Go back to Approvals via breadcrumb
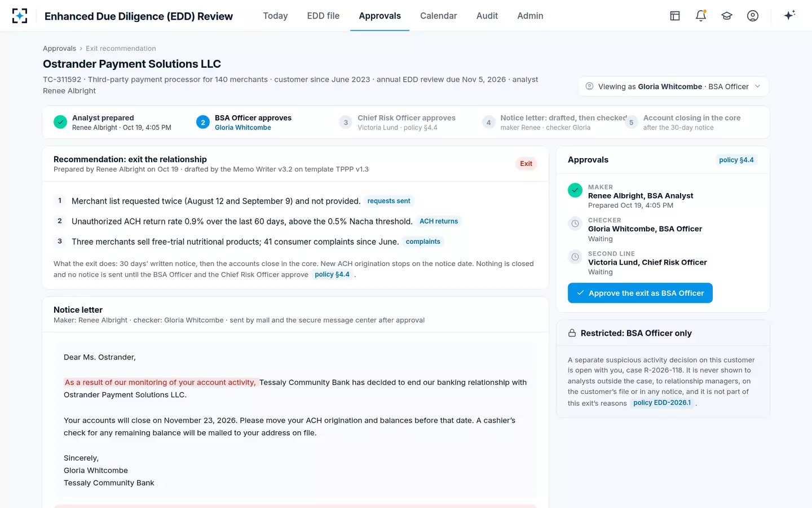812x508 pixels. click(x=59, y=49)
